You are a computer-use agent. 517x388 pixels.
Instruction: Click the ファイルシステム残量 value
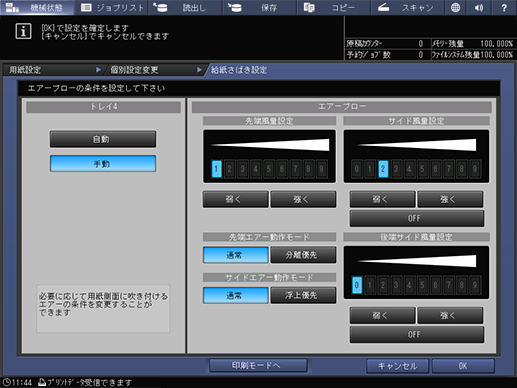point(496,54)
